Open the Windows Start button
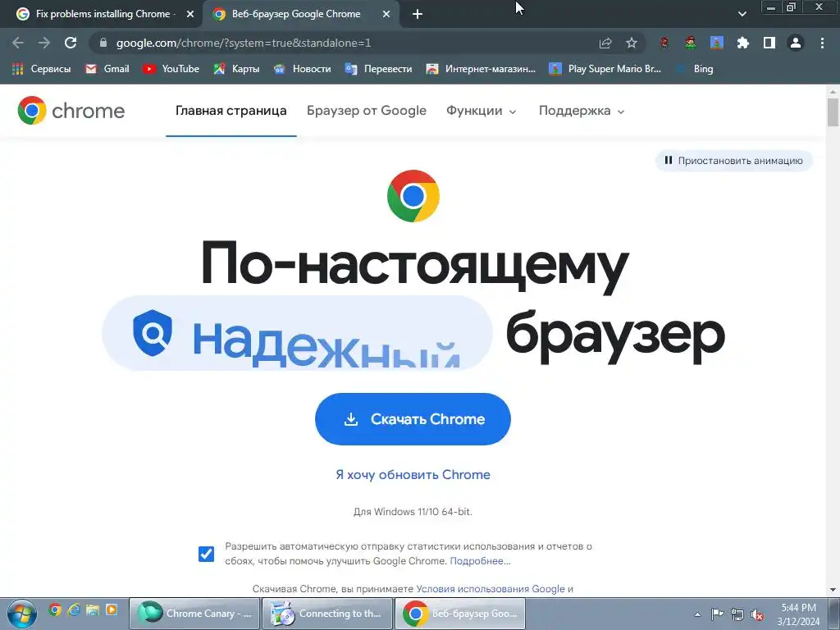Viewport: 840px width, 630px height. (x=21, y=614)
